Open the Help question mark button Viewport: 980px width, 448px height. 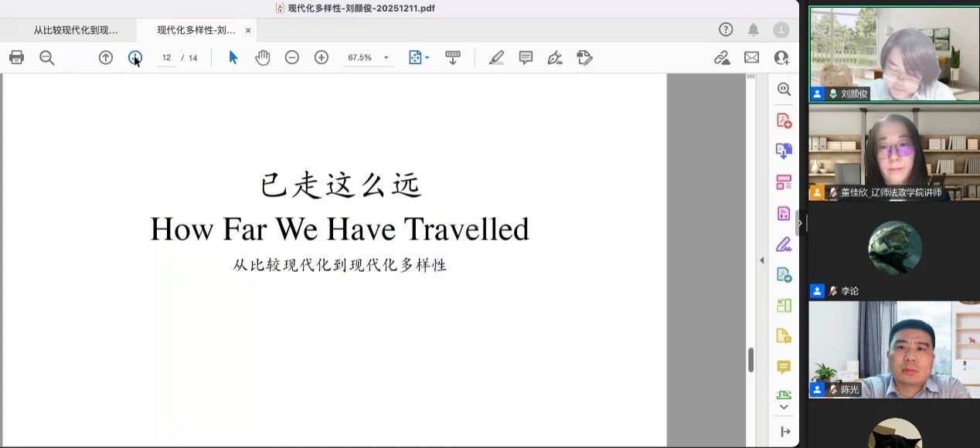[x=726, y=29]
